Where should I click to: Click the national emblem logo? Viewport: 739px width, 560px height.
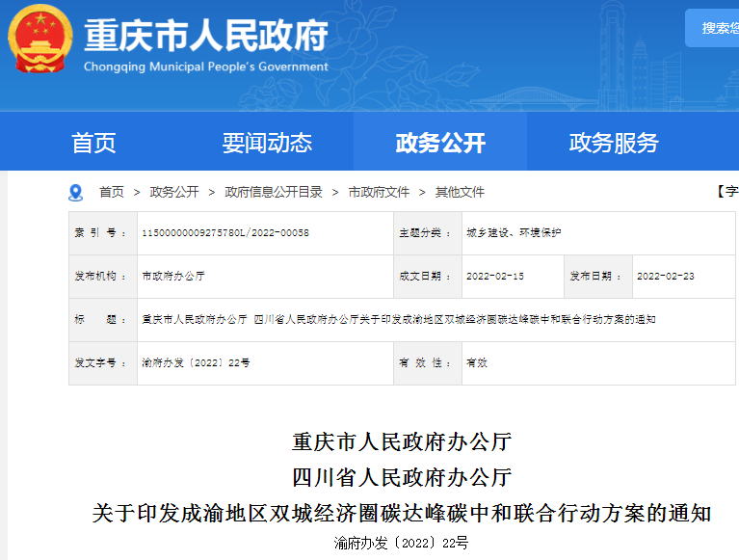tap(40, 40)
